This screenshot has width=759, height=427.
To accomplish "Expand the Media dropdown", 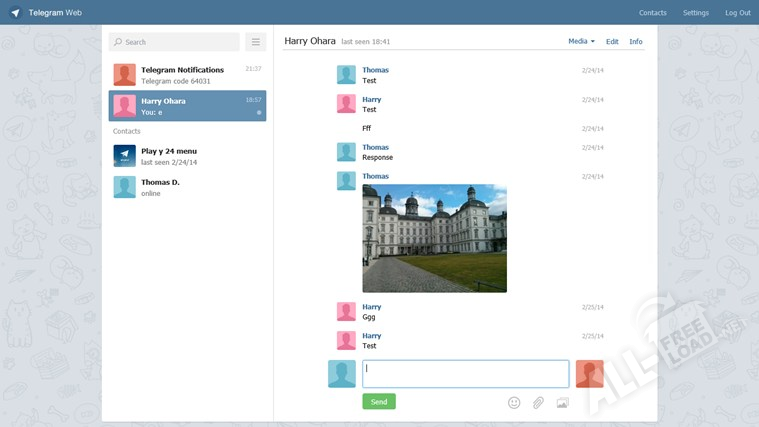I will [x=581, y=42].
